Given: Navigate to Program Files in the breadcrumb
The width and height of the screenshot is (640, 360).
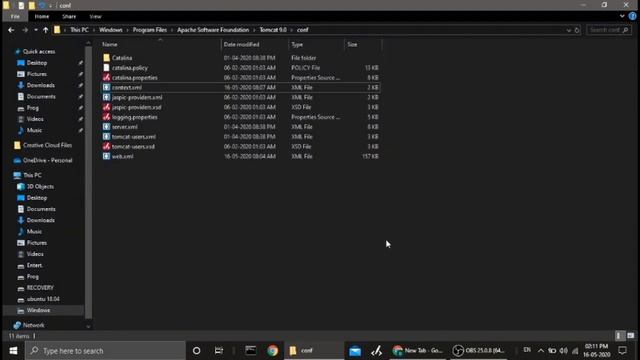Looking at the screenshot, I should (x=149, y=30).
